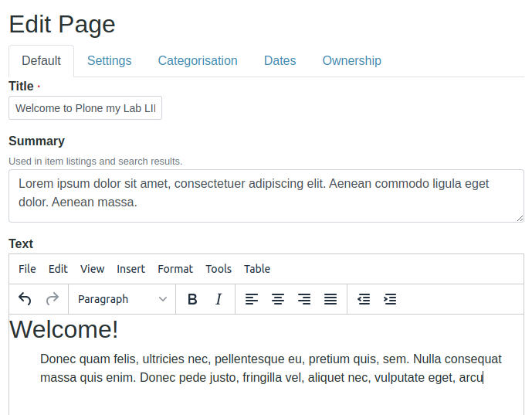This screenshot has height=415, width=532.
Task: Click inside the Summary text area
Action: click(266, 195)
